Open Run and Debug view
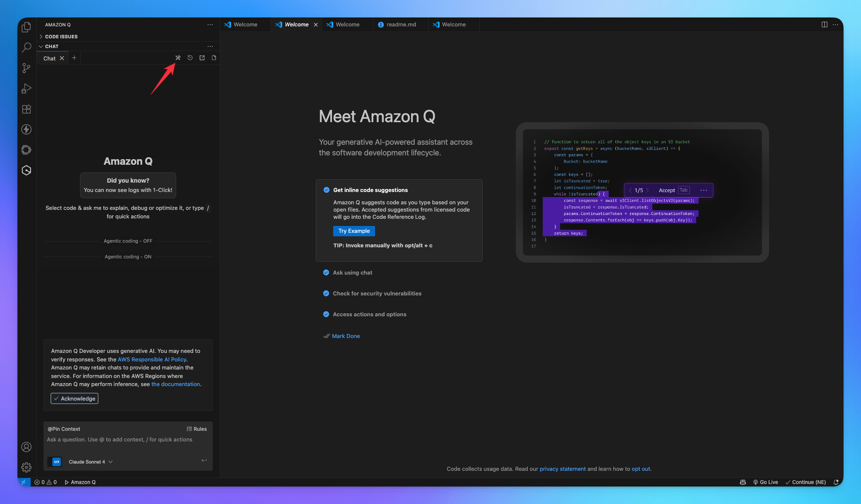This screenshot has height=504, width=861. pos(26,89)
